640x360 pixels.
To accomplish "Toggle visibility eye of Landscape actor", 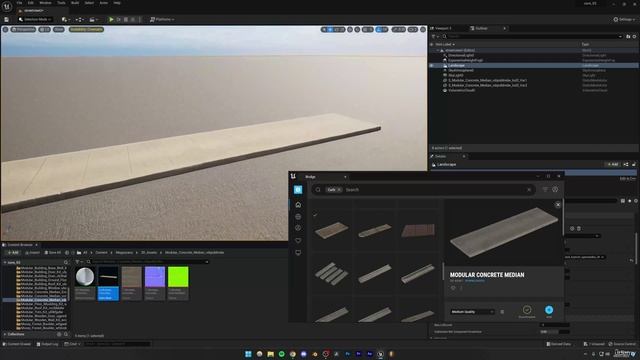I will 431,65.
